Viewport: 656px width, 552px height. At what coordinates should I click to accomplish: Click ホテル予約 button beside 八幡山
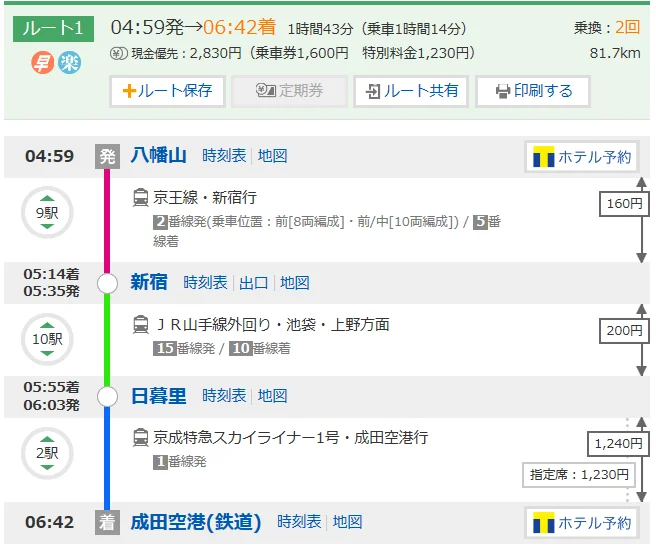coord(582,157)
